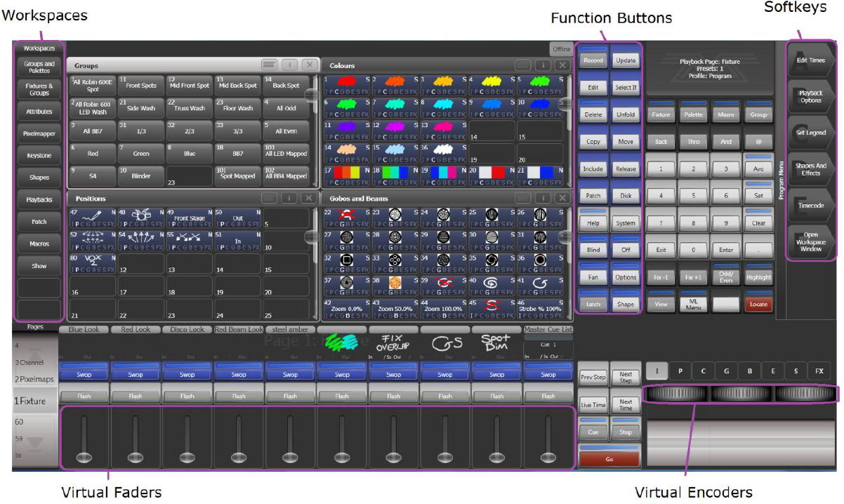Click the info icon on the Colours panel
Screen dimensions: 844x504
pyautogui.click(x=541, y=65)
